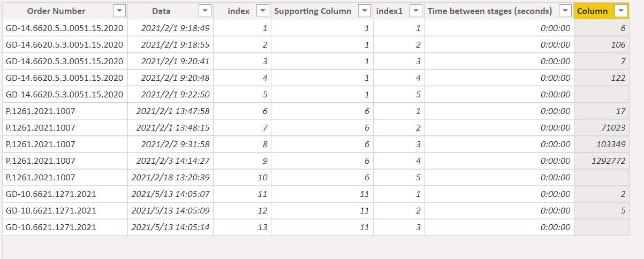Select the Data column header
The image size is (644, 259).
tap(161, 11)
